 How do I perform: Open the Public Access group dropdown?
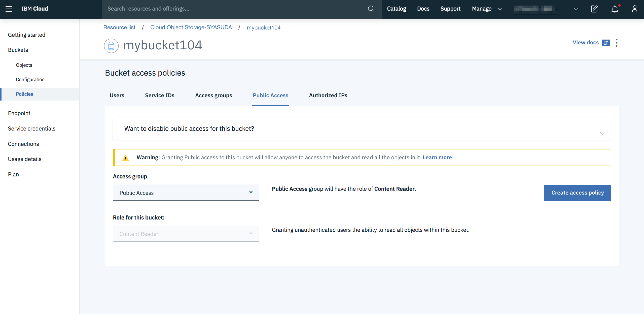tap(186, 193)
